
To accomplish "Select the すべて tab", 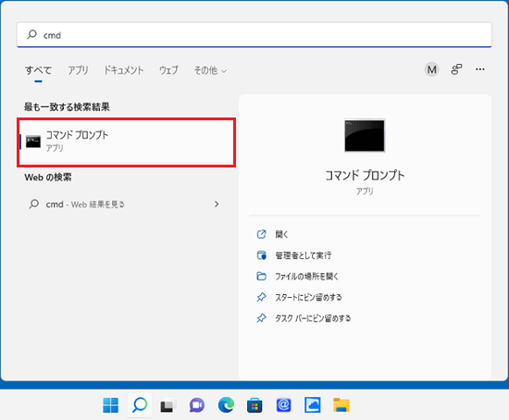I will (x=38, y=70).
